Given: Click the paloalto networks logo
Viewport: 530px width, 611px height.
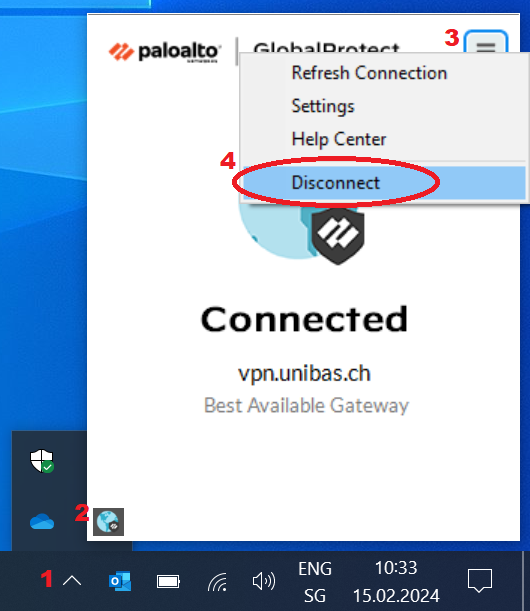Looking at the screenshot, I should click(x=164, y=52).
